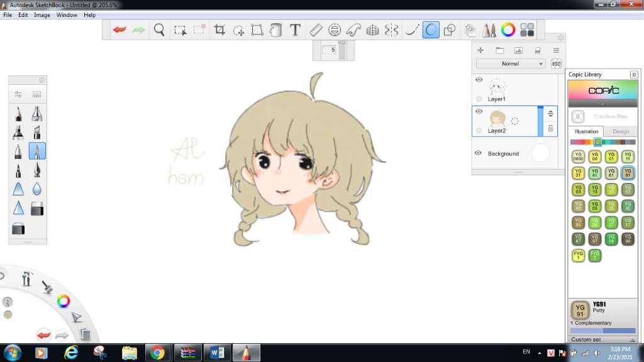Viewport: 644px width, 362px height.
Task: Hide the Background layer eye icon
Action: pyautogui.click(x=478, y=153)
